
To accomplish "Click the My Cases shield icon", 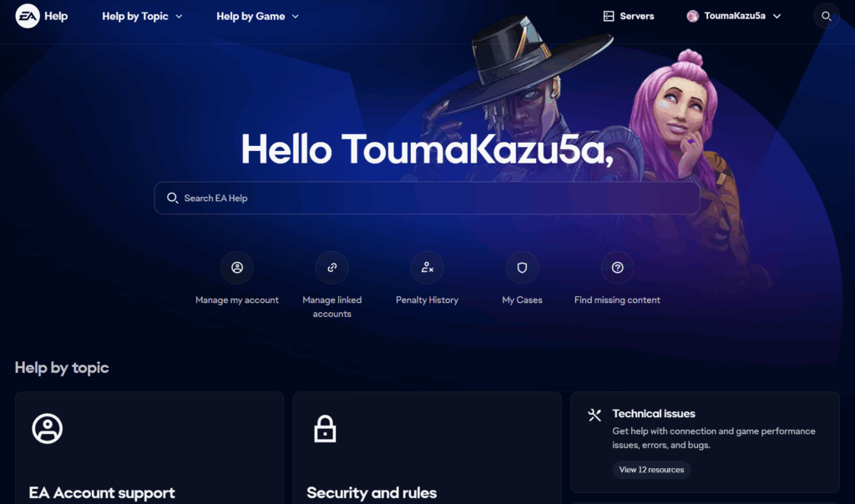I will coord(522,268).
